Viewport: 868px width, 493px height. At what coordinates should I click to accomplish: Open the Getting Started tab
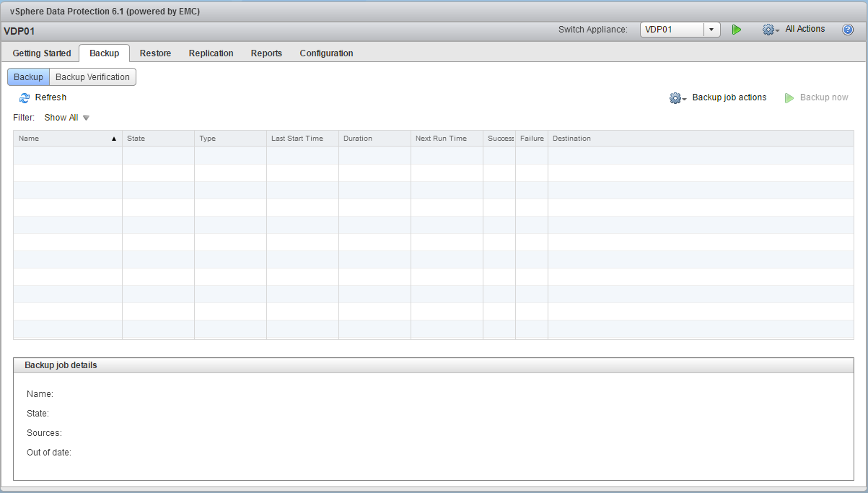42,53
